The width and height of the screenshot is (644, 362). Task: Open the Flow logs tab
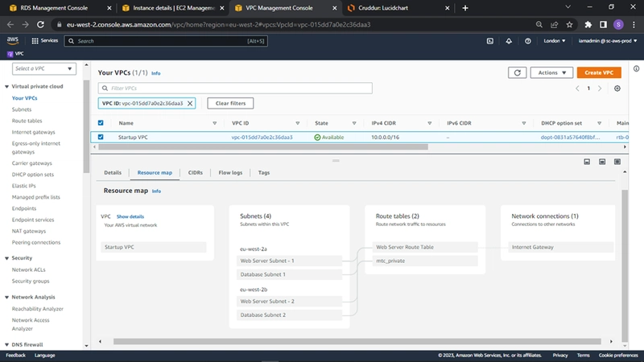230,173
